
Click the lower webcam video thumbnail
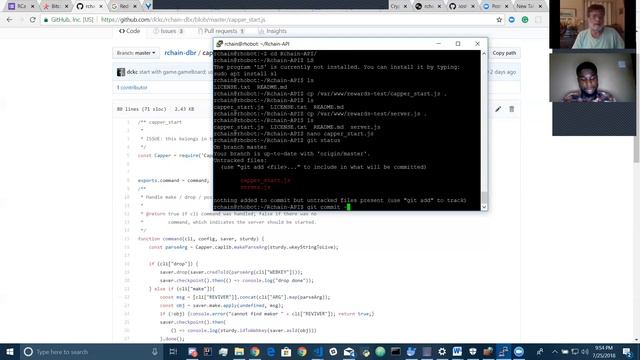(593, 78)
